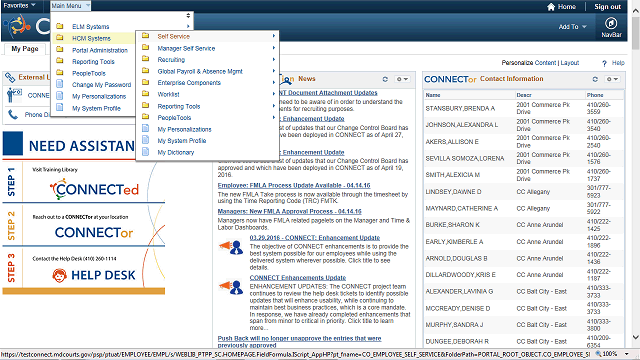This screenshot has width=640, height=360.
Task: Click the page vertical scrollbar down arrow
Action: [636, 337]
